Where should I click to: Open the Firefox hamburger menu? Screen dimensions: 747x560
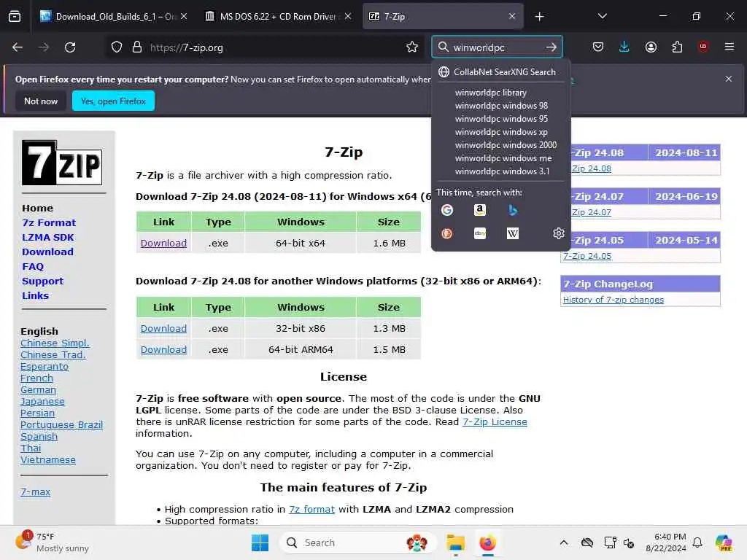729,47
